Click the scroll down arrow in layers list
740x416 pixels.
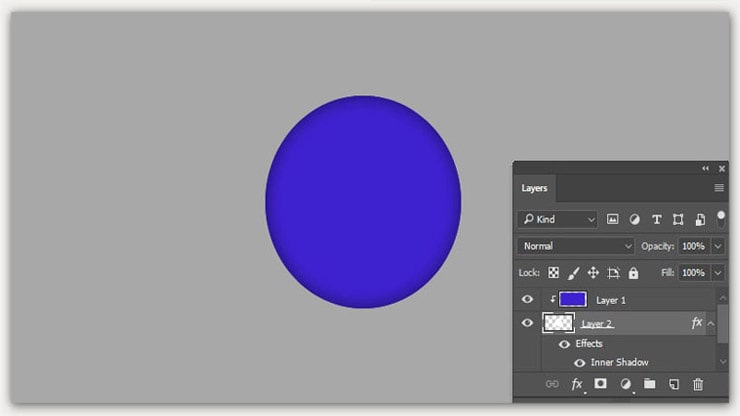click(723, 362)
